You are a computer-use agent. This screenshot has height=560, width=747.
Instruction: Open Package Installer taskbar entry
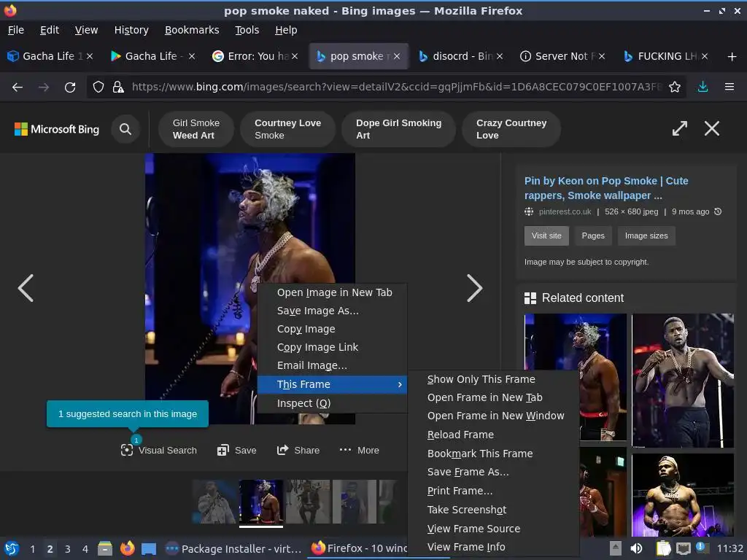[233, 549]
